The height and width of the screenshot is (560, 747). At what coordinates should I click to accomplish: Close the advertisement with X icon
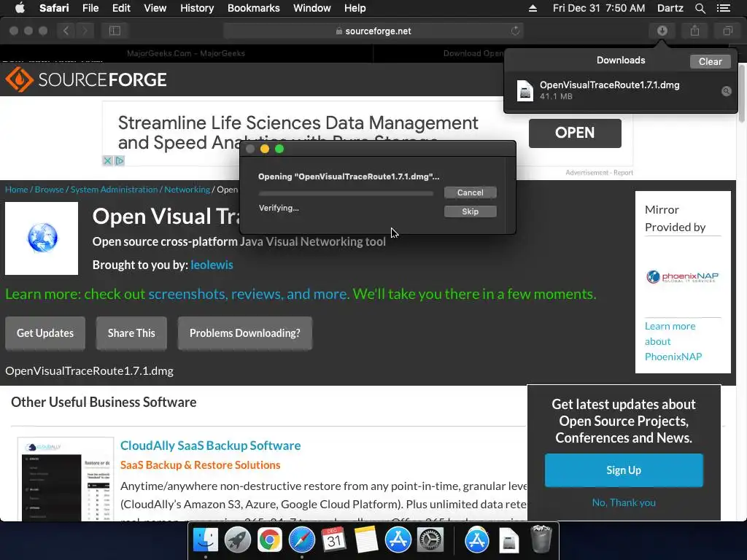tap(108, 161)
